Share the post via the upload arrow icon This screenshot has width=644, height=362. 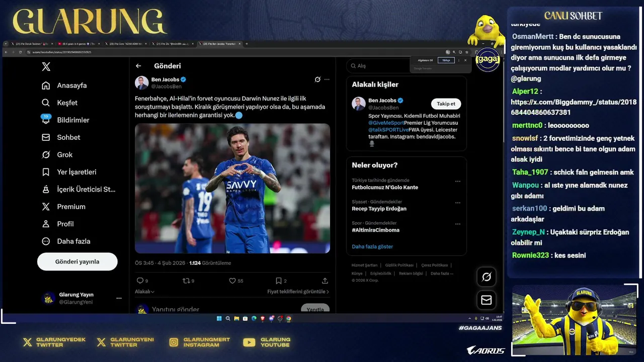coord(325,281)
